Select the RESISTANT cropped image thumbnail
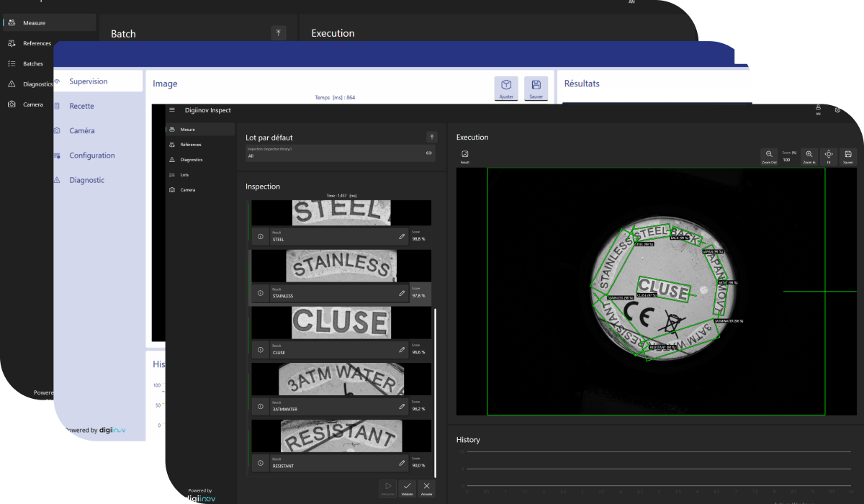The width and height of the screenshot is (864, 504). 341,436
